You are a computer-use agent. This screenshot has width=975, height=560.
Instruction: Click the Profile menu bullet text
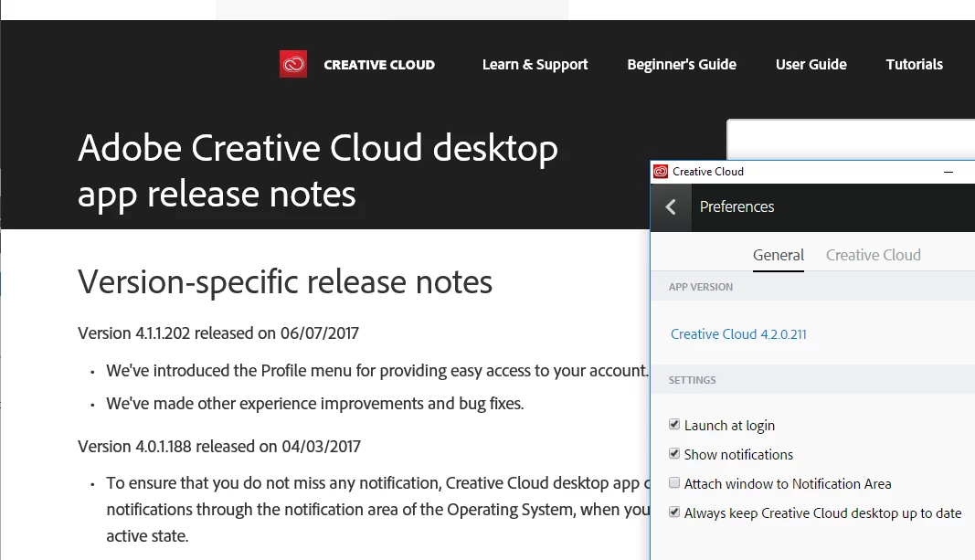pos(377,371)
